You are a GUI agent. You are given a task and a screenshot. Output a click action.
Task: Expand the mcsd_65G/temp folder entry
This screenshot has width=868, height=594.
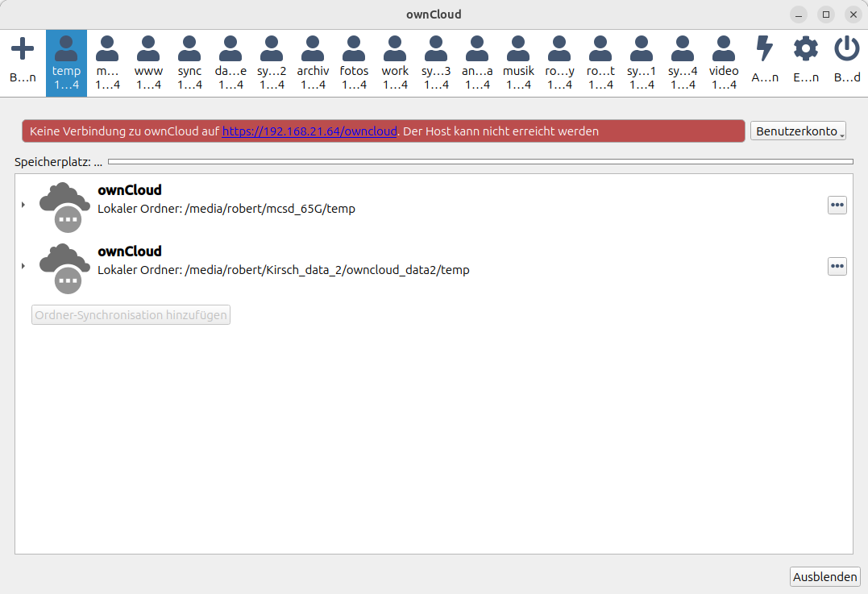click(23, 205)
